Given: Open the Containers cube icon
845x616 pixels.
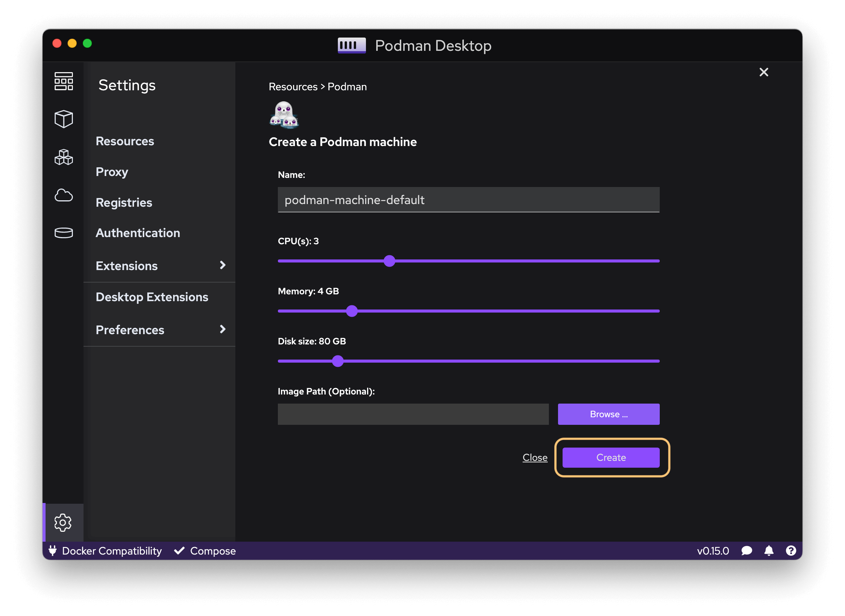Looking at the screenshot, I should click(x=63, y=119).
